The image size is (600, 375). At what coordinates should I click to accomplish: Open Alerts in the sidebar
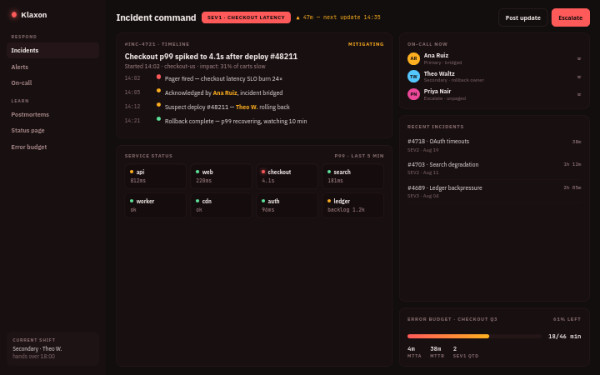53,67
